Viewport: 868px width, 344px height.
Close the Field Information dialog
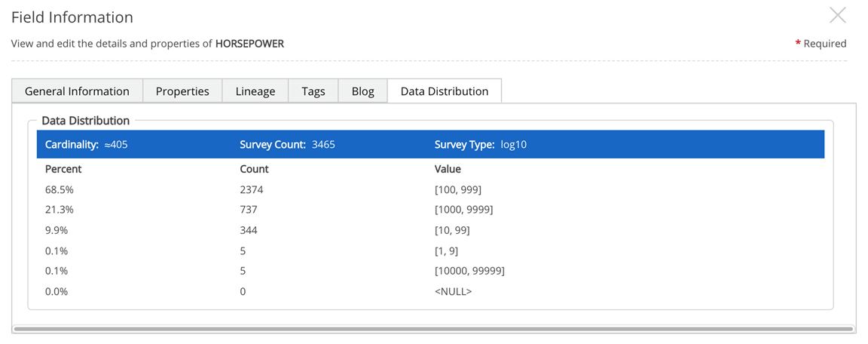point(837,15)
